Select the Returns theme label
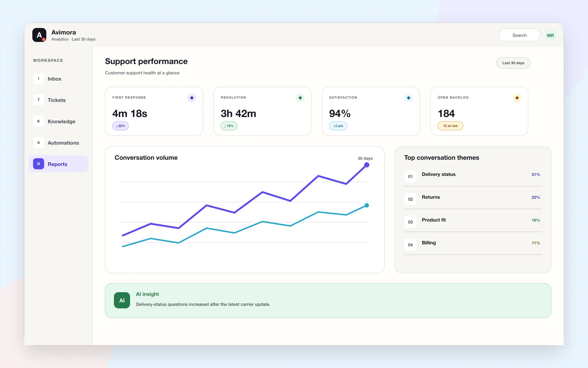This screenshot has height=368, width=588. point(431,197)
